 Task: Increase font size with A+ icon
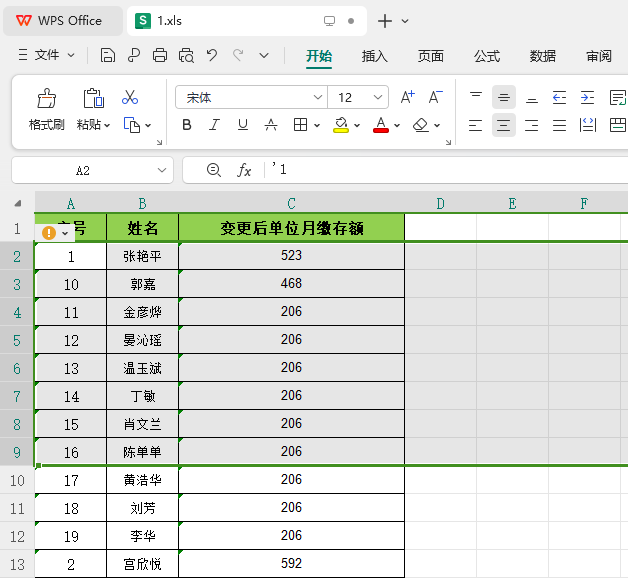click(408, 97)
